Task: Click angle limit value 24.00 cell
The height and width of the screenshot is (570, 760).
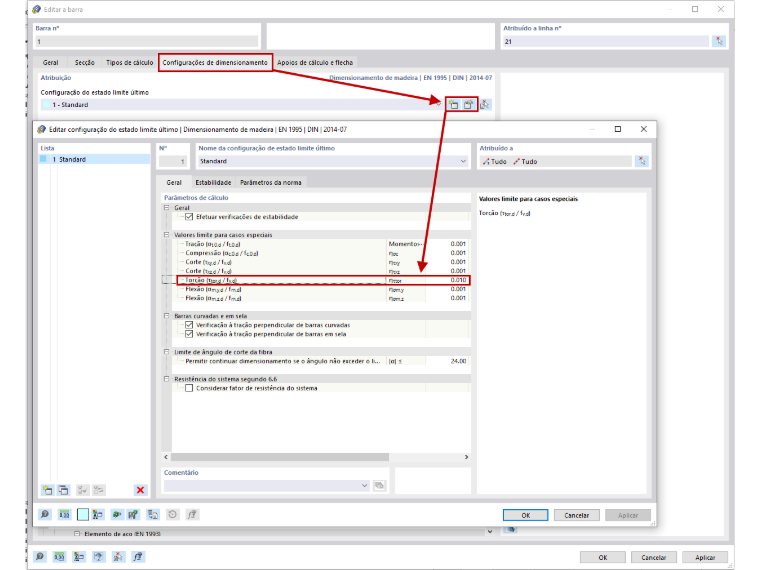Action: (447, 361)
